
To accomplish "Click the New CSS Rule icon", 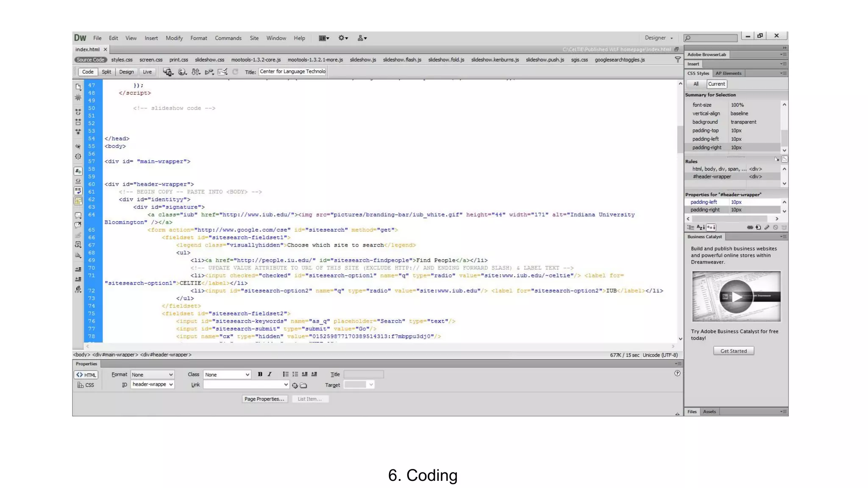I will [758, 227].
